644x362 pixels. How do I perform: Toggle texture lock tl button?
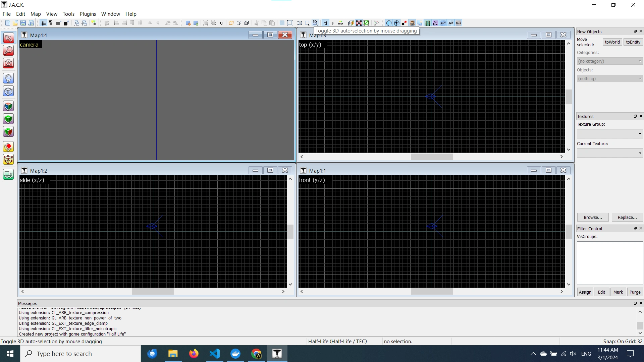pos(325,23)
